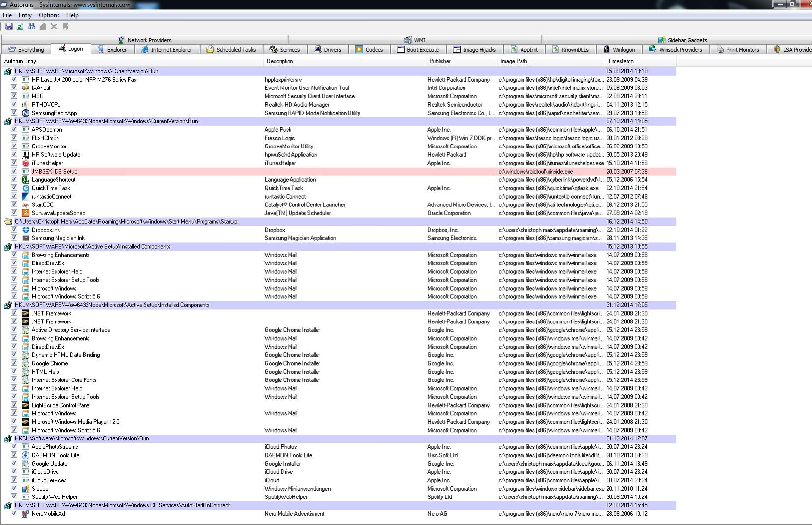812x525 pixels.
Task: Click the QuickTime Task entry icon
Action: tap(26, 188)
